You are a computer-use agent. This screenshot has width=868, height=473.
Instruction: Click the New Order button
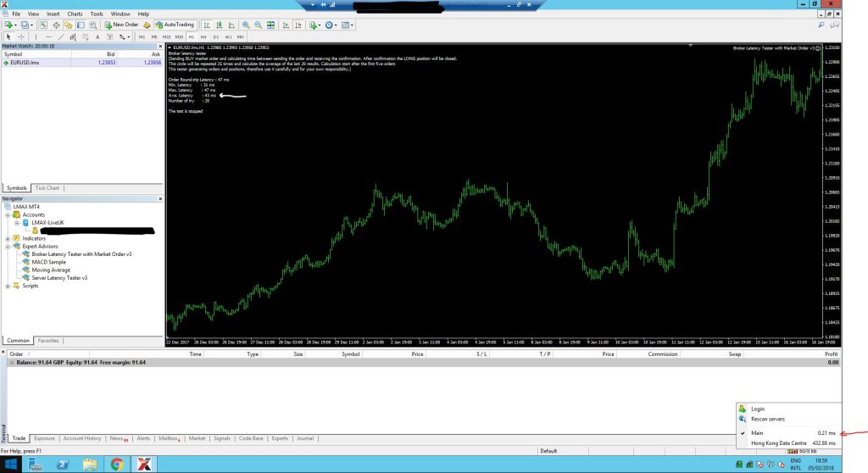pyautogui.click(x=121, y=25)
